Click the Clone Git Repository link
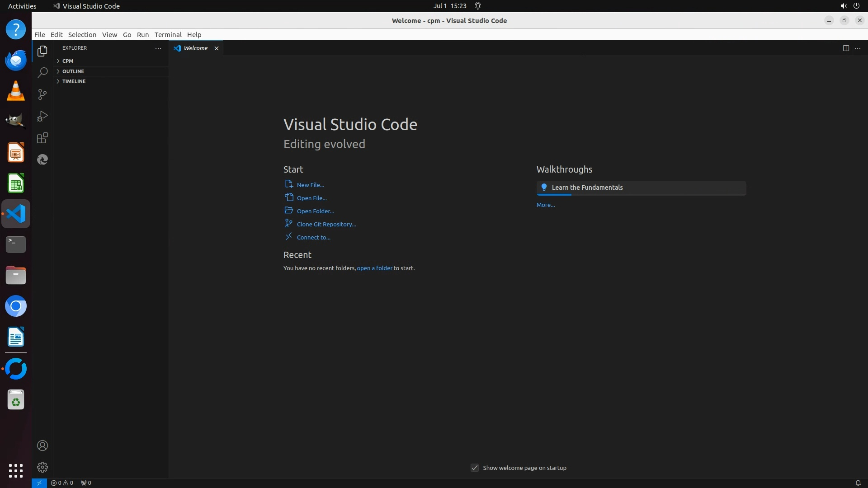868x488 pixels. (x=326, y=224)
